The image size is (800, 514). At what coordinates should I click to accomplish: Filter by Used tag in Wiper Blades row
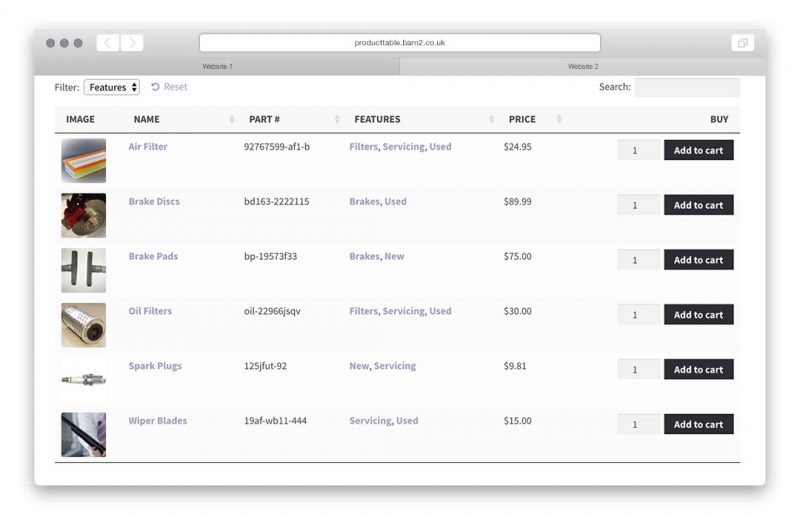[x=407, y=421]
